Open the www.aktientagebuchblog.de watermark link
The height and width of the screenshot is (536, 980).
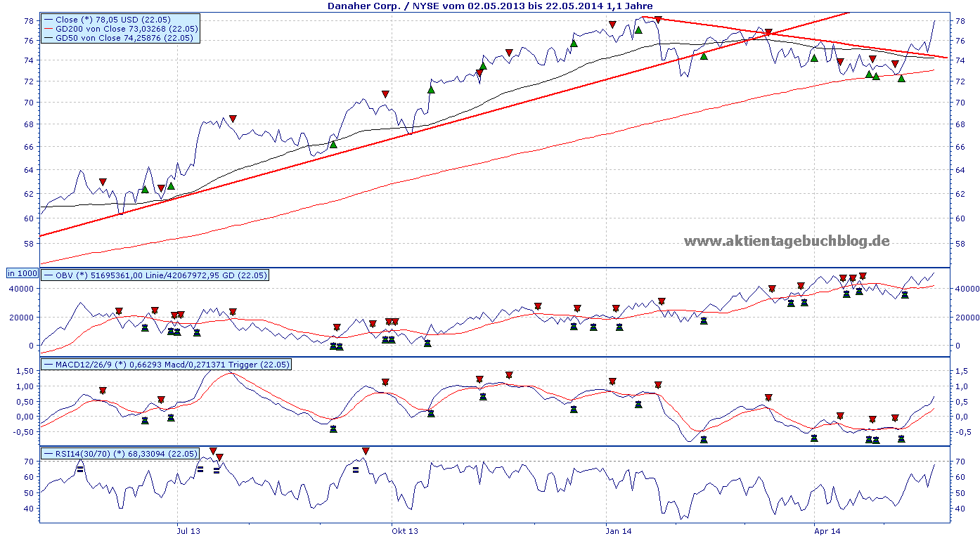(x=787, y=241)
